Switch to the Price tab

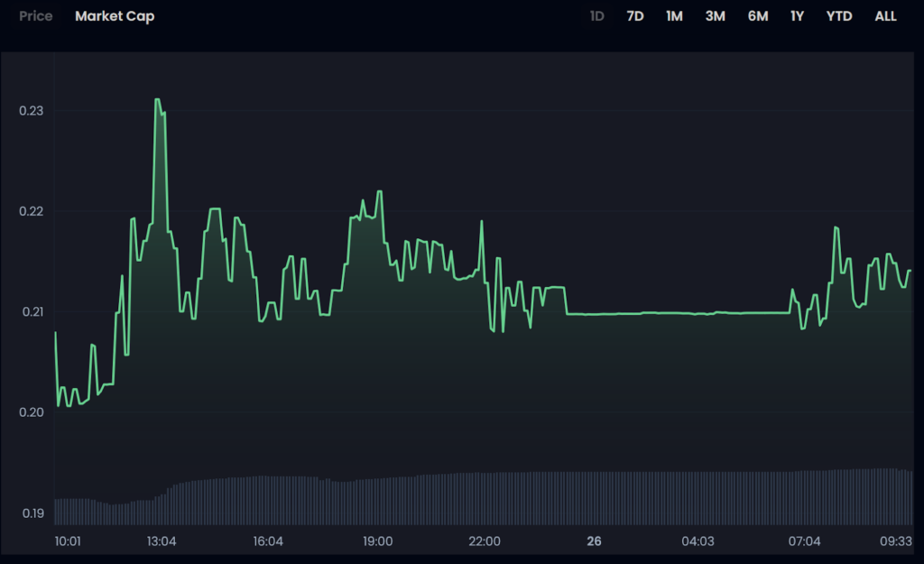pos(36,16)
